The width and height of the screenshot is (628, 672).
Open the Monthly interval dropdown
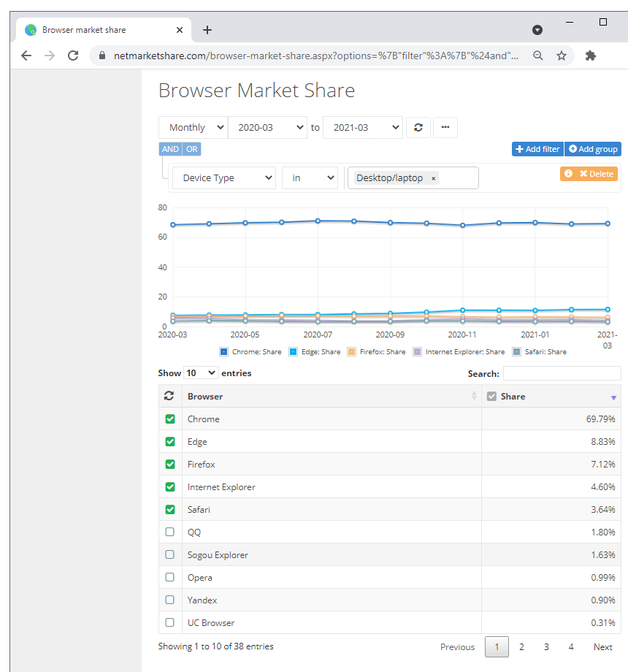click(192, 126)
